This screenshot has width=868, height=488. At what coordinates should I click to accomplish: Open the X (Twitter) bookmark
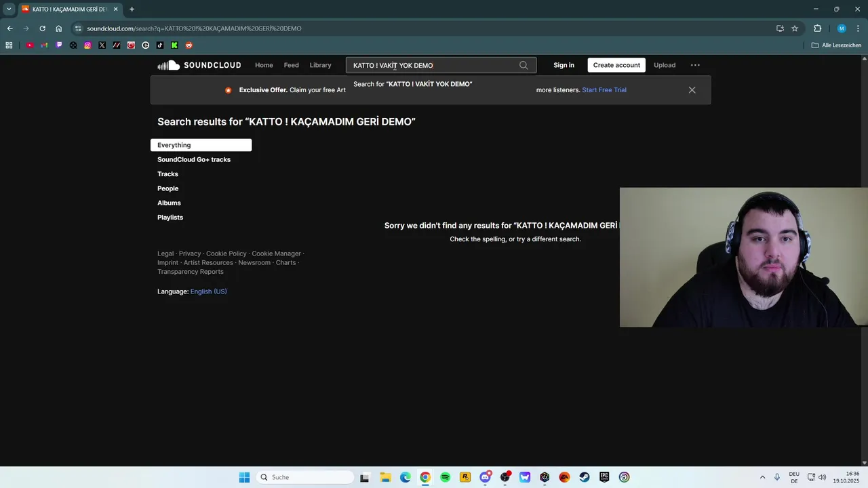[x=102, y=45]
